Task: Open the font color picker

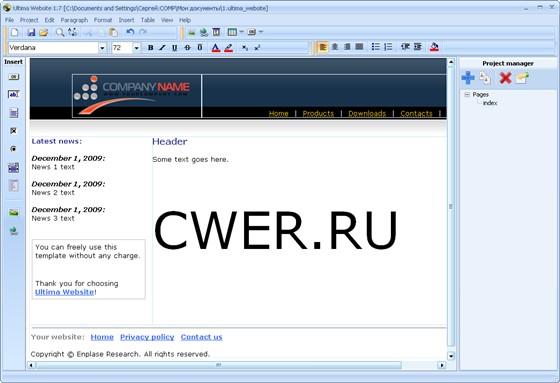Action: (216, 48)
